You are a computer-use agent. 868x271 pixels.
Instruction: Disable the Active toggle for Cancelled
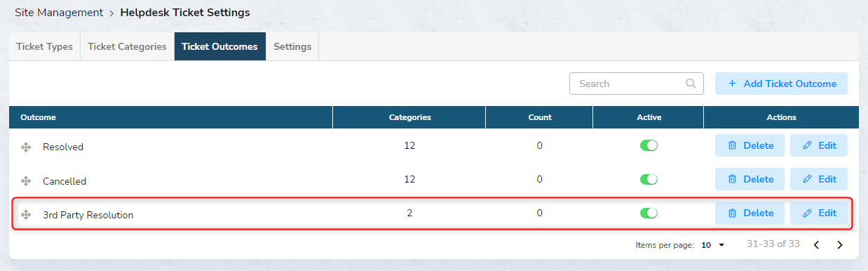[x=649, y=179]
